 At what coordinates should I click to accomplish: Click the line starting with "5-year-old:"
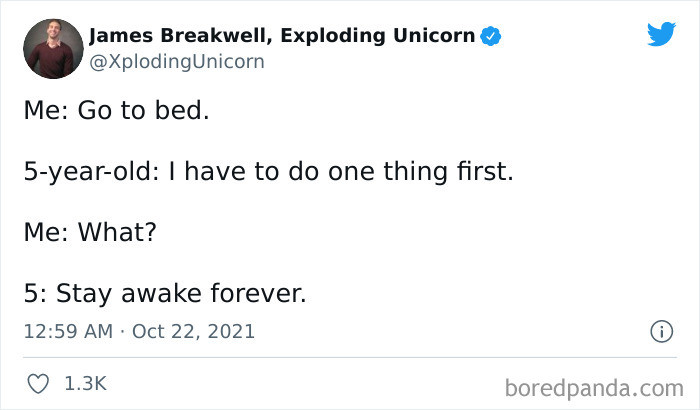(268, 172)
